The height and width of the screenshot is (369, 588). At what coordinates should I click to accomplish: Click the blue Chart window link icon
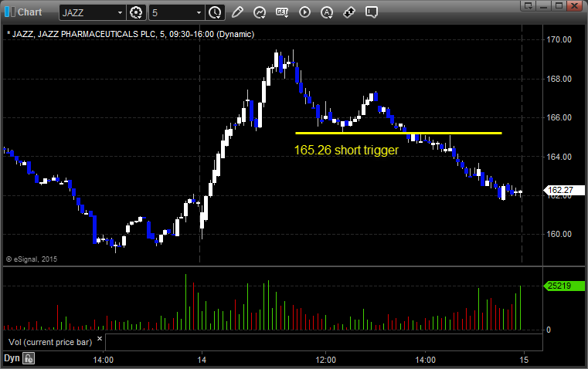(10, 12)
